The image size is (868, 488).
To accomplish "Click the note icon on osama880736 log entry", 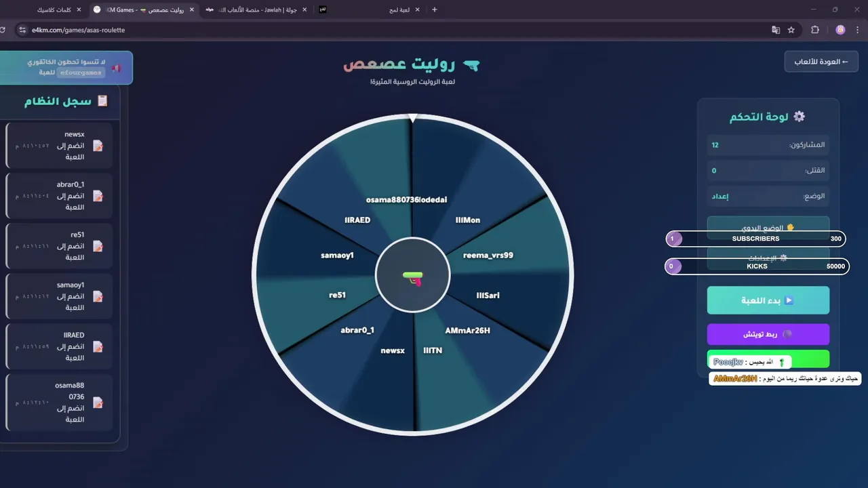I will tap(98, 403).
